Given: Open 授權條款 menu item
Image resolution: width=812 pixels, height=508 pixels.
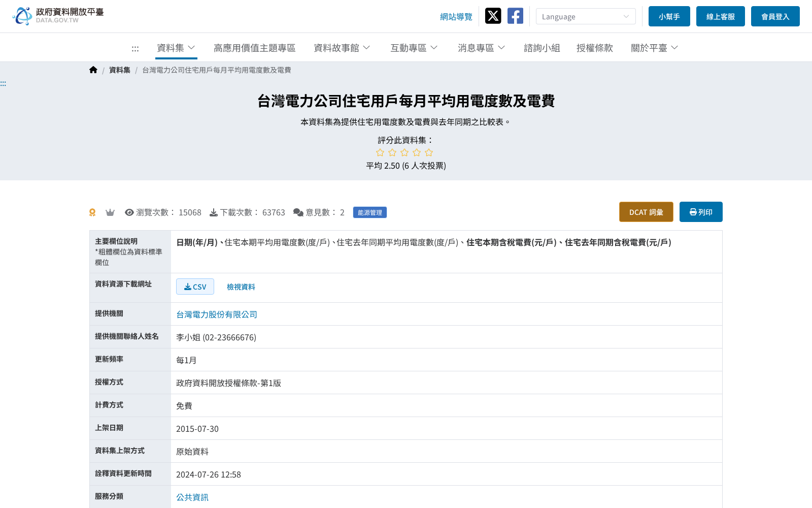Looking at the screenshot, I should tap(595, 48).
